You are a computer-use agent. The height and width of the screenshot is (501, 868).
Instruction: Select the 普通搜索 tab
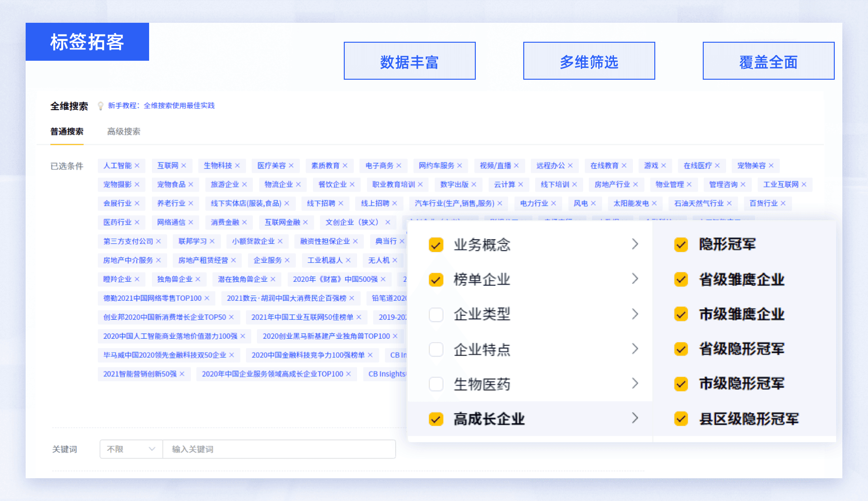pyautogui.click(x=67, y=131)
